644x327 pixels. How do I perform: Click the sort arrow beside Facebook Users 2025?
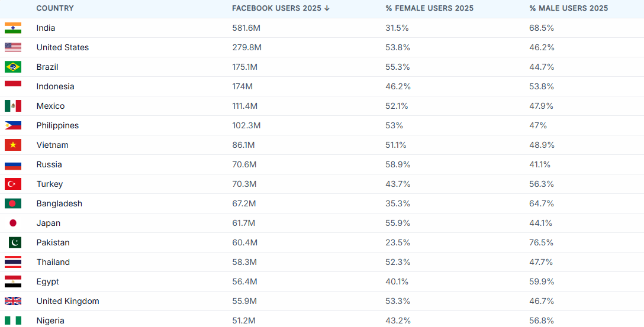pyautogui.click(x=327, y=8)
